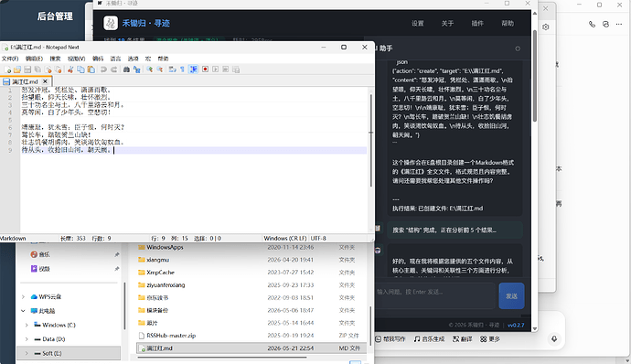Open Replace dialog from Notepad Next toolbar

coord(137,70)
